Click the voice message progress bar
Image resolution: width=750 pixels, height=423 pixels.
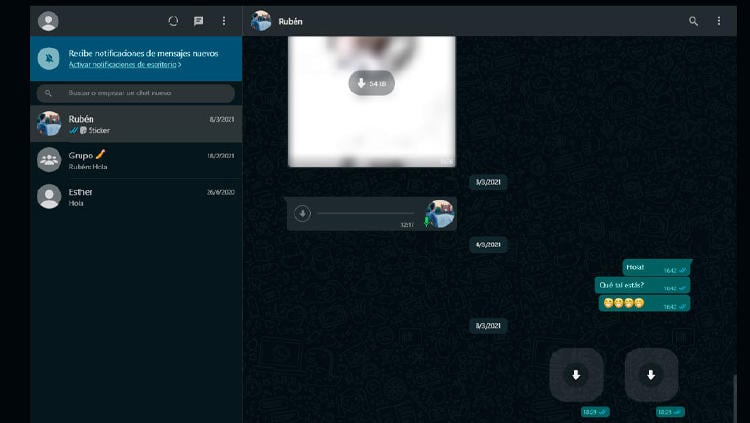(x=366, y=213)
